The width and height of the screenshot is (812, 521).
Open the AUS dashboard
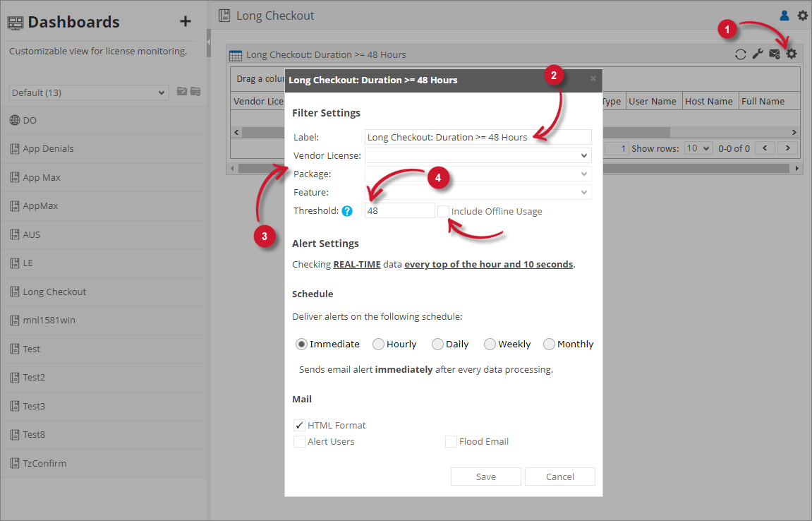pos(104,234)
